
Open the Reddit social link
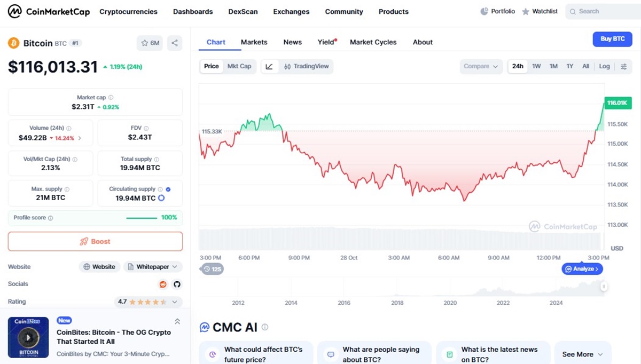tap(163, 284)
